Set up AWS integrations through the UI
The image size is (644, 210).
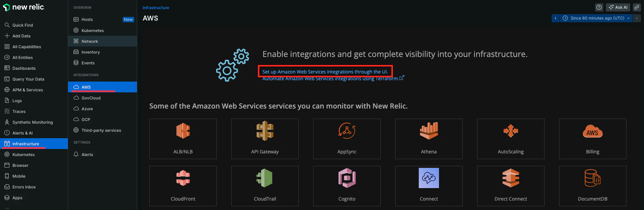[325, 72]
